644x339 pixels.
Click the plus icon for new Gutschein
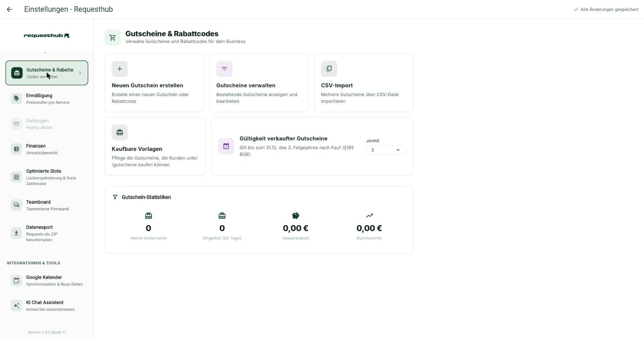coord(120,69)
